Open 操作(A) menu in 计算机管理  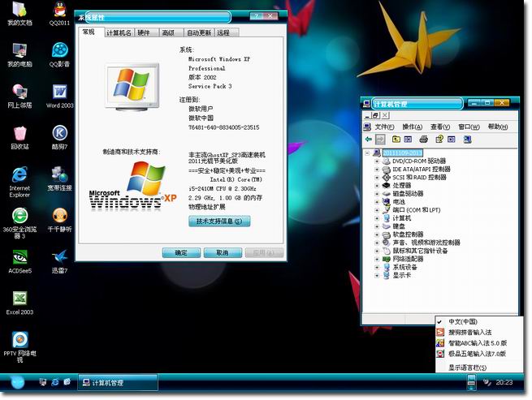[413, 127]
